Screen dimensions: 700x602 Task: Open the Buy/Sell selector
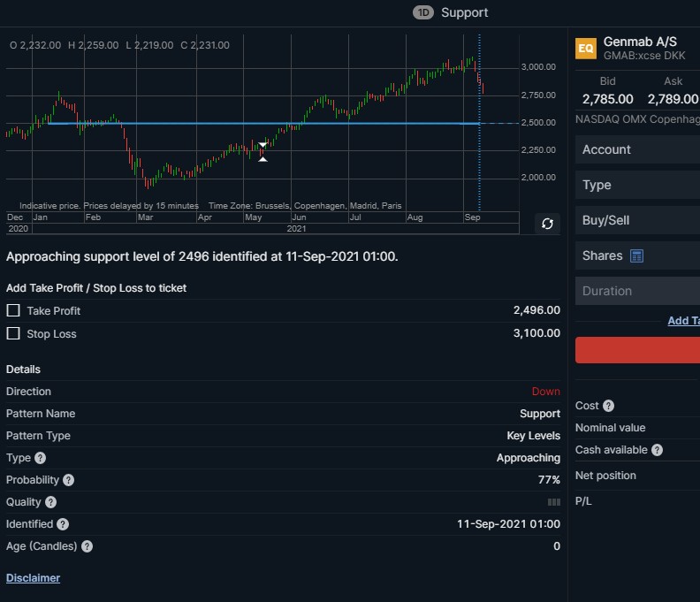637,220
